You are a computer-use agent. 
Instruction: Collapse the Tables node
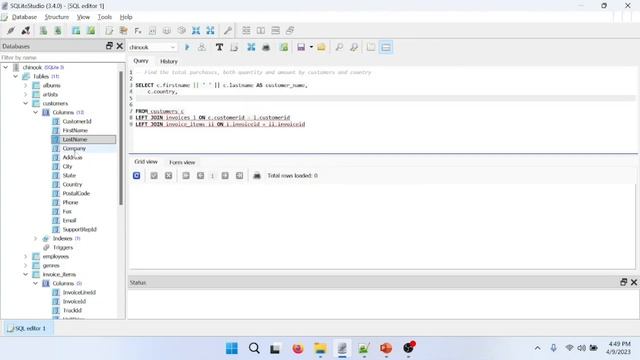(x=16, y=76)
